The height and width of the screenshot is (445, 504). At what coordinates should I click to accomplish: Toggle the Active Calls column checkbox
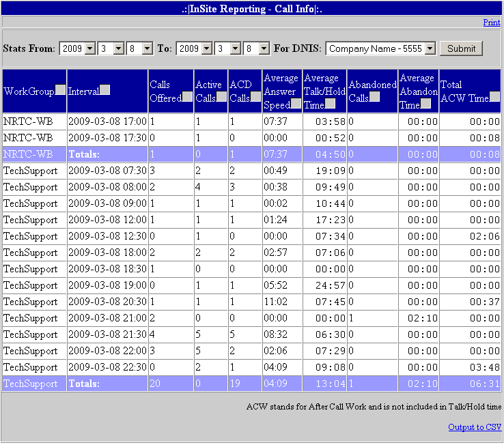pyautogui.click(x=221, y=97)
